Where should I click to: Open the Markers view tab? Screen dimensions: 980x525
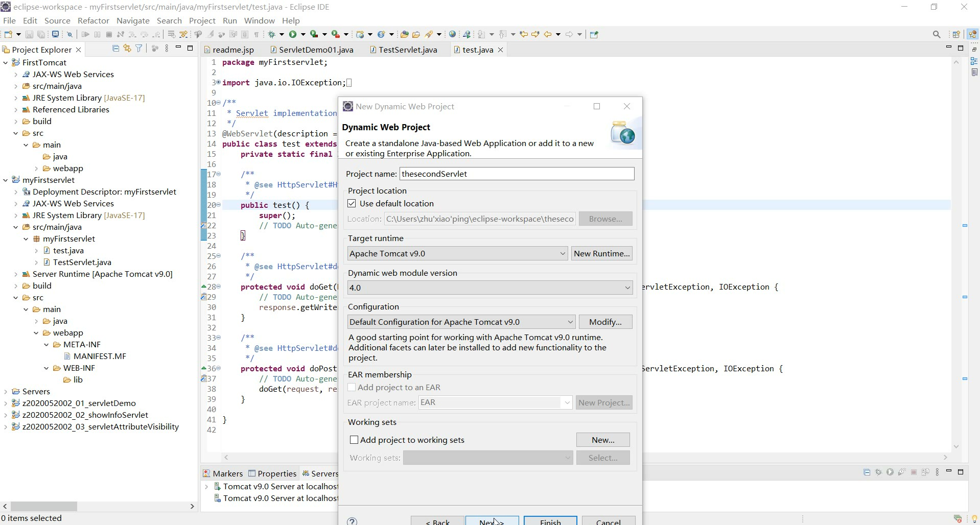[x=223, y=473]
